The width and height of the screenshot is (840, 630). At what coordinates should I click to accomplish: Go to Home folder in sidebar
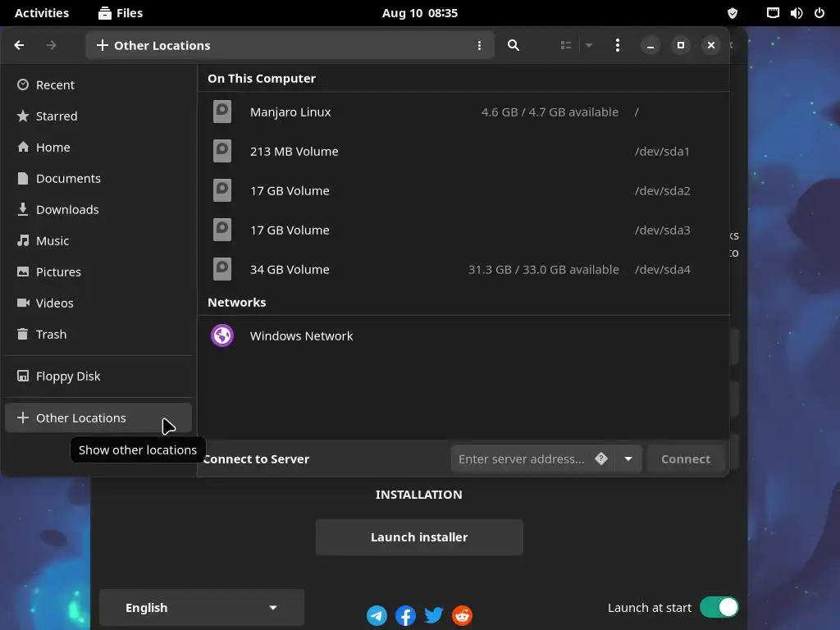[x=98, y=148]
